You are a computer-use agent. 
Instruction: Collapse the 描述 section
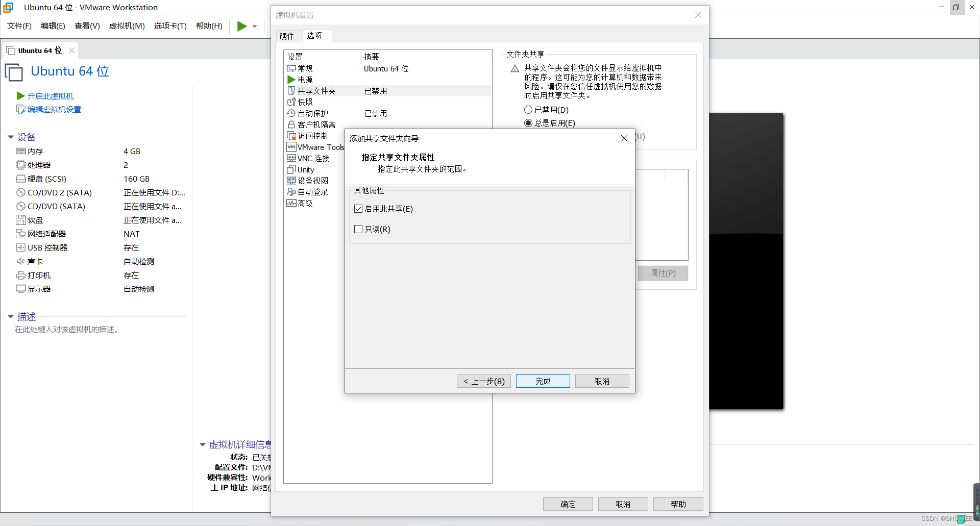11,316
